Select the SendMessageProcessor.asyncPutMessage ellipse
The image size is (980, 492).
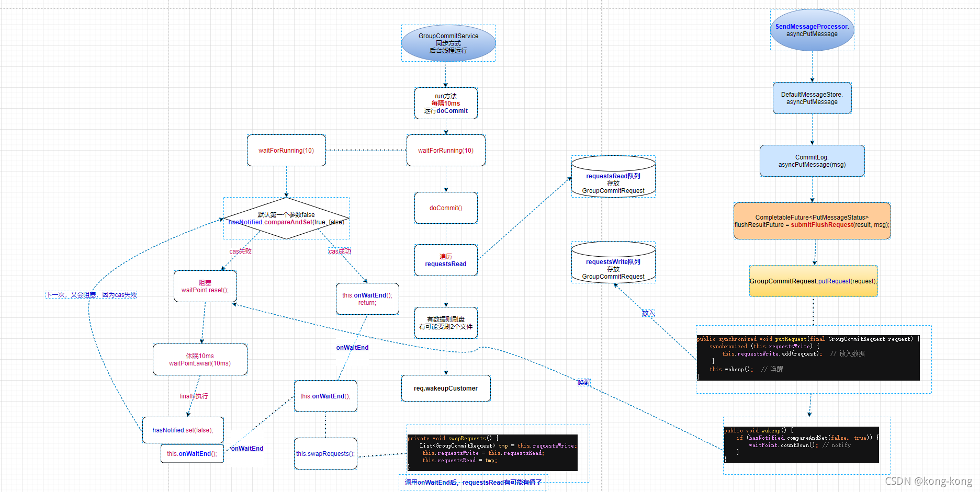pos(812,30)
